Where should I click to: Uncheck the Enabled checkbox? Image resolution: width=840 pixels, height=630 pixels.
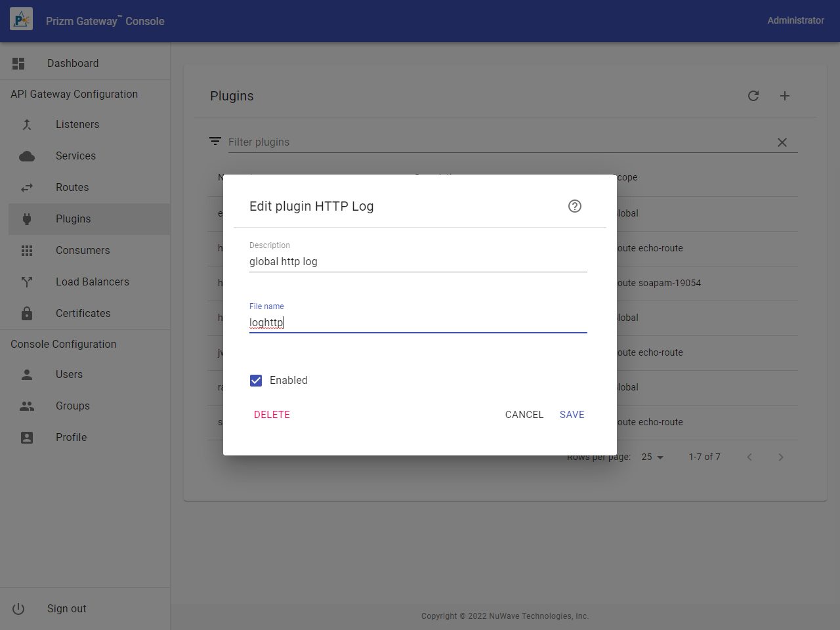[x=256, y=381]
